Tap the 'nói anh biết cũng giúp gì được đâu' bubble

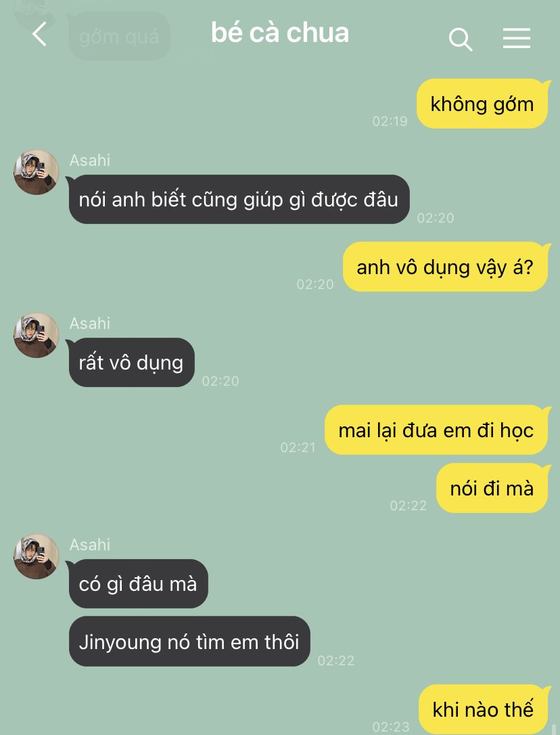click(239, 199)
